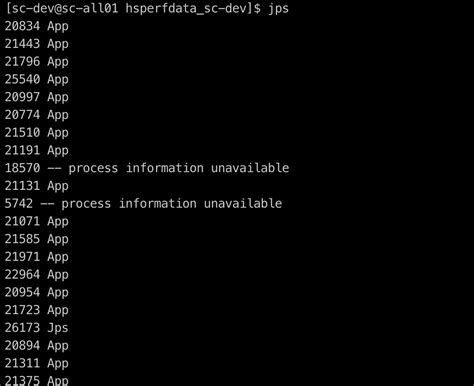
Task: Click the 20894 App row
Action: click(37, 345)
